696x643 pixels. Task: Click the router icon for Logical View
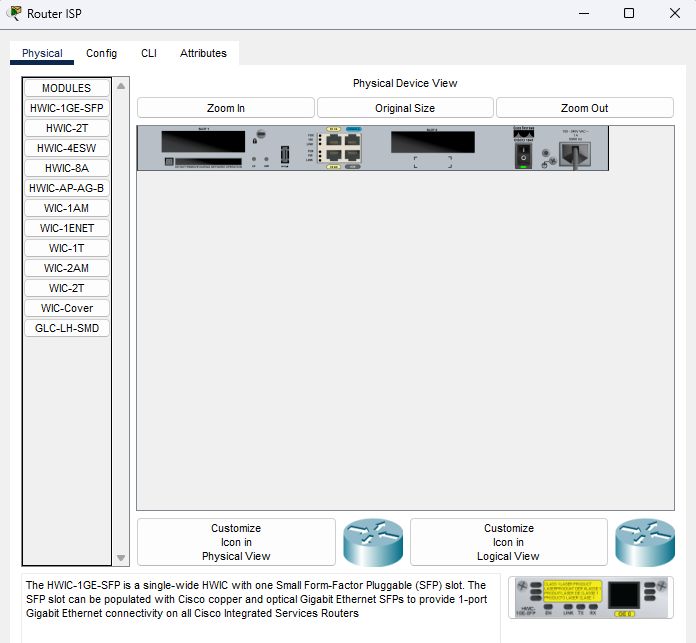point(645,542)
